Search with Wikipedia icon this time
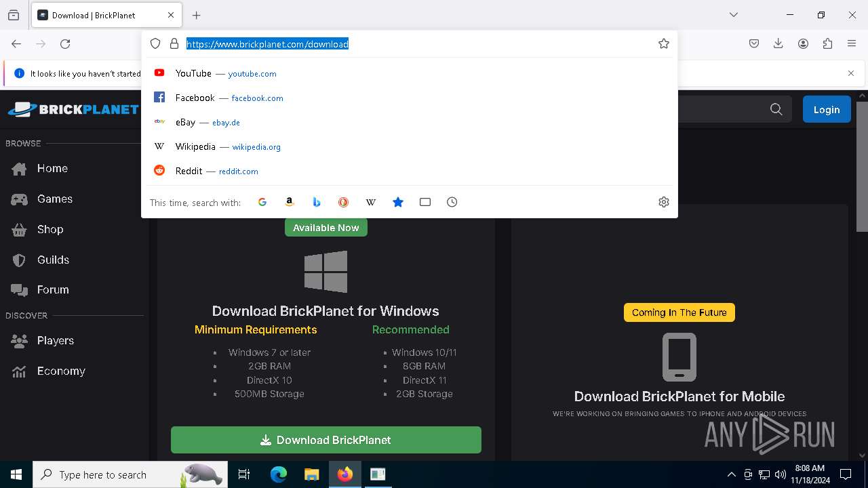Screen dimensions: 868x488 click(x=371, y=202)
